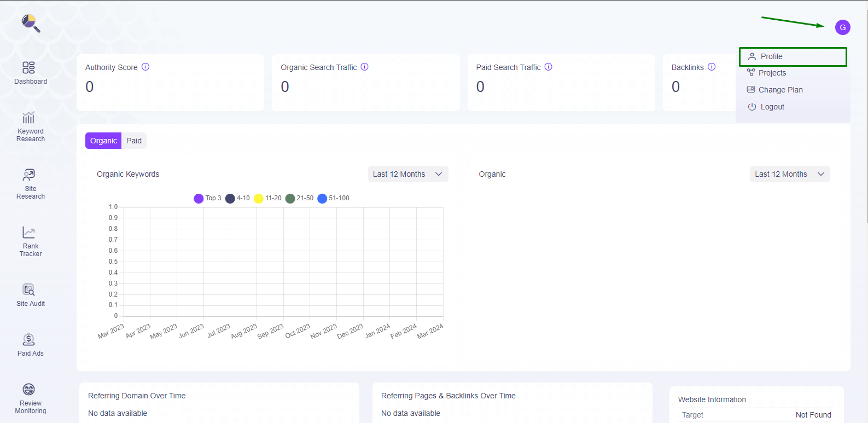This screenshot has height=423, width=868.
Task: Click the Authority Score info icon
Action: point(145,67)
